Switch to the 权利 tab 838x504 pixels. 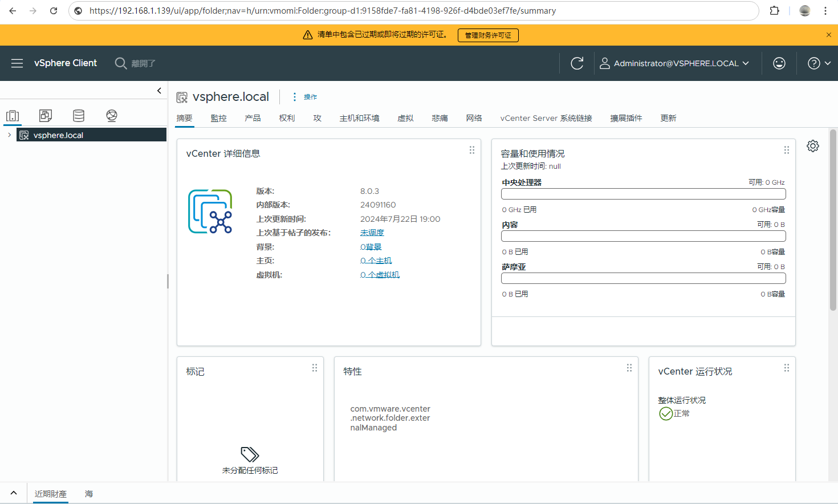[287, 118]
